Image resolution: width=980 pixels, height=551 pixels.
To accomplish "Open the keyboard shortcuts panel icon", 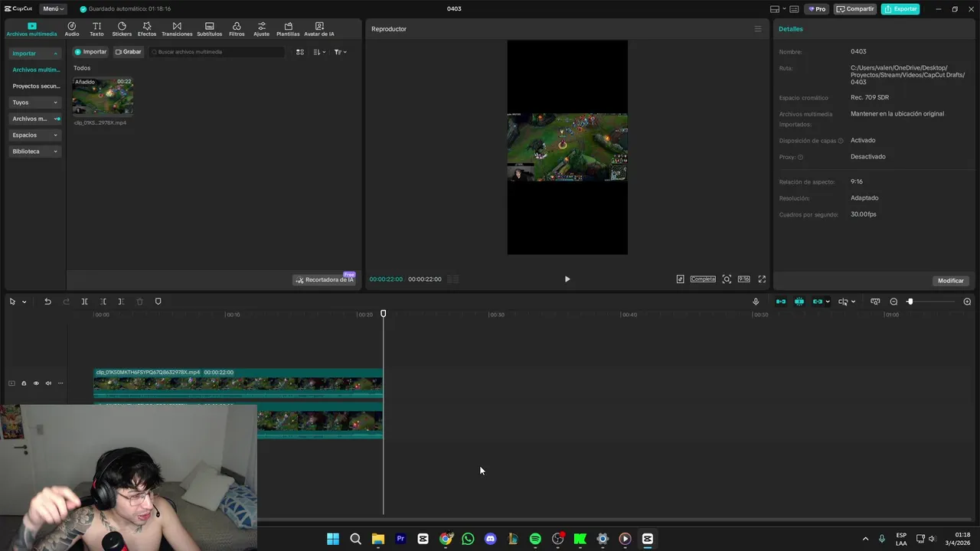I will [x=795, y=9].
